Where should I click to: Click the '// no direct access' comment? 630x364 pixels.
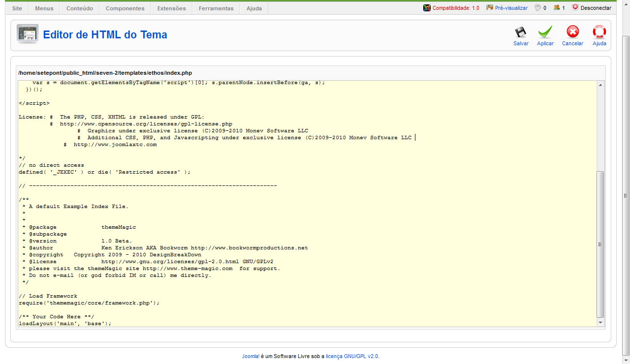click(51, 165)
